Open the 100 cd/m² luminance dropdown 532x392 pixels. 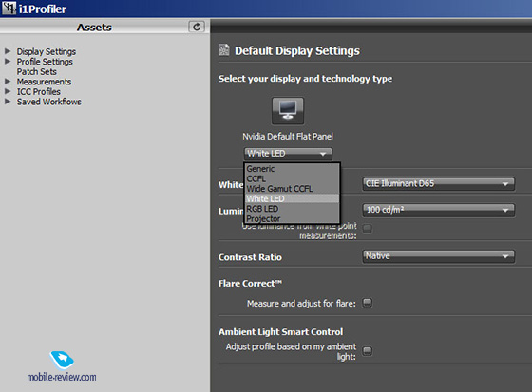coord(438,210)
